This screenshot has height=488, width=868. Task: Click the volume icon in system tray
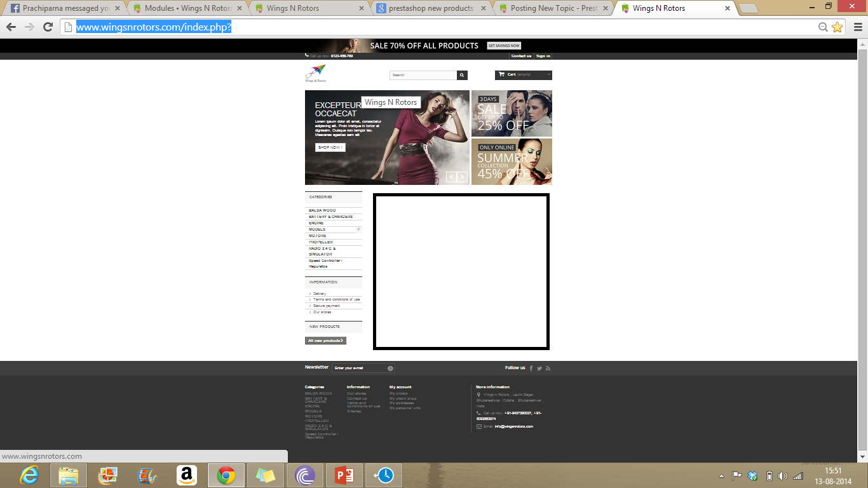(782, 476)
